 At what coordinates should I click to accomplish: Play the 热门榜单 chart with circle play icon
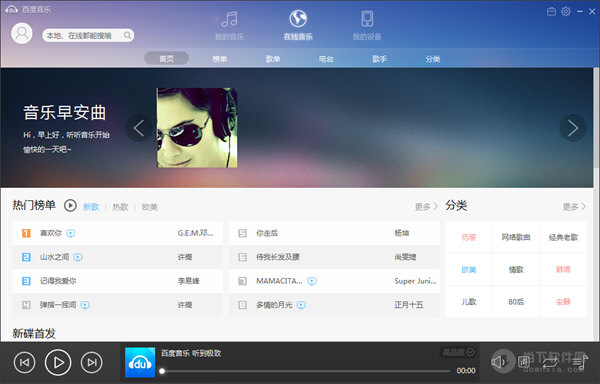pos(70,206)
